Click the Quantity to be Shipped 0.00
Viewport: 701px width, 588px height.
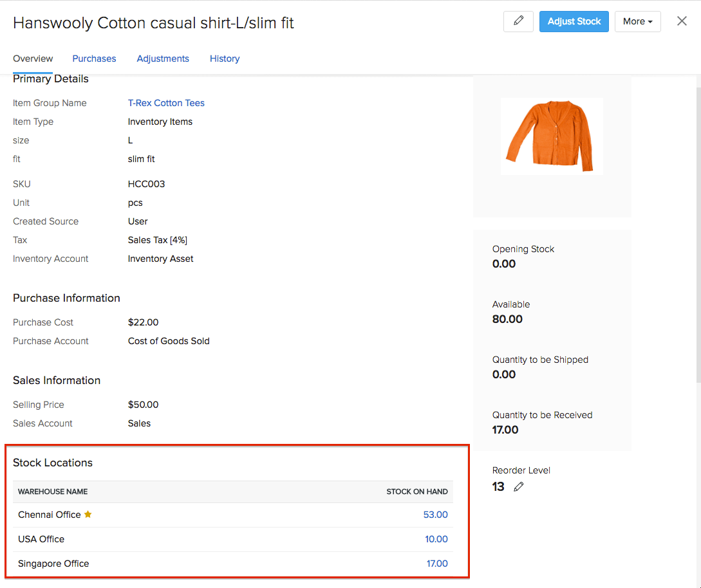504,374
